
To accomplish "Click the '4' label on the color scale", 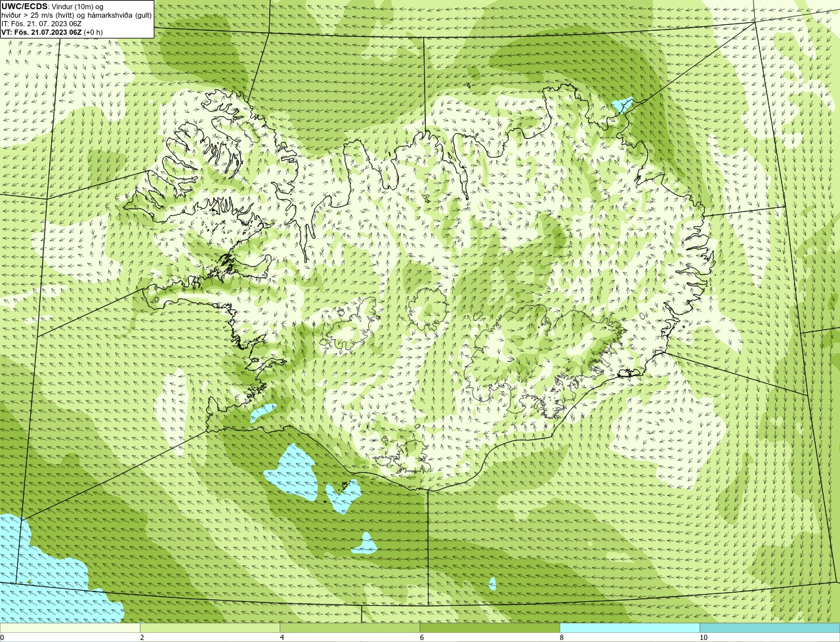I will coord(282,637).
